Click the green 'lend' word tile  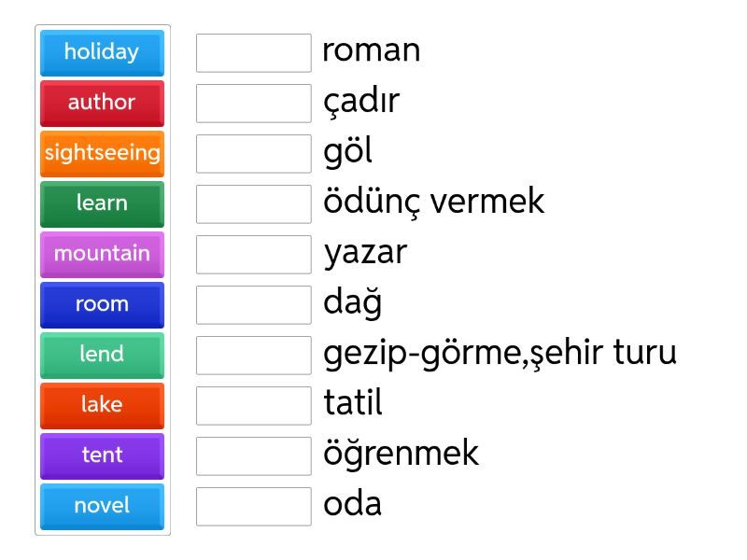(102, 355)
